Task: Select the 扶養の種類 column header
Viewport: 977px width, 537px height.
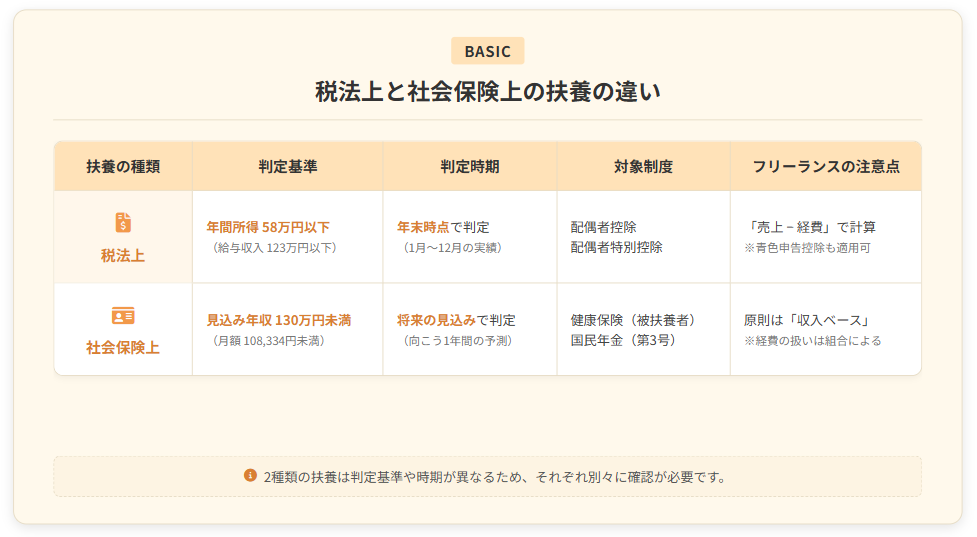Action: pyautogui.click(x=123, y=167)
